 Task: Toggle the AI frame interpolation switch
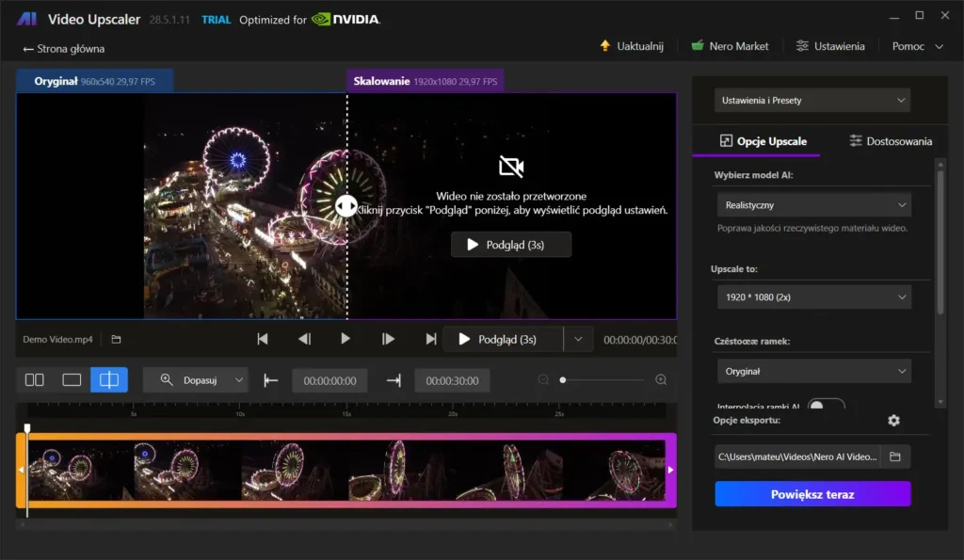(826, 406)
